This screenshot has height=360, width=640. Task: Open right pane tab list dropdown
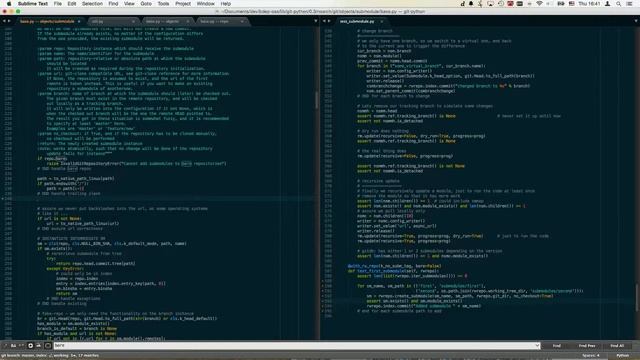pyautogui.click(x=636, y=21)
